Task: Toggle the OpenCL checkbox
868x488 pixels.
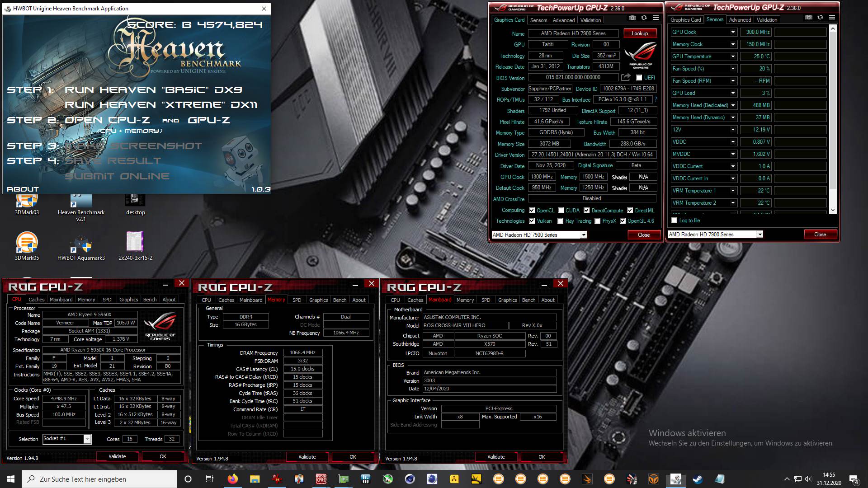Action: [532, 211]
